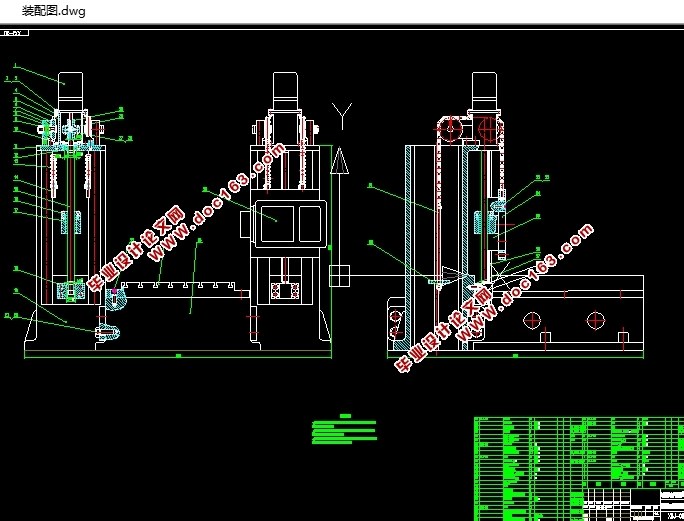Click the green technical requirements text block
The height and width of the screenshot is (521, 684).
pyautogui.click(x=344, y=430)
